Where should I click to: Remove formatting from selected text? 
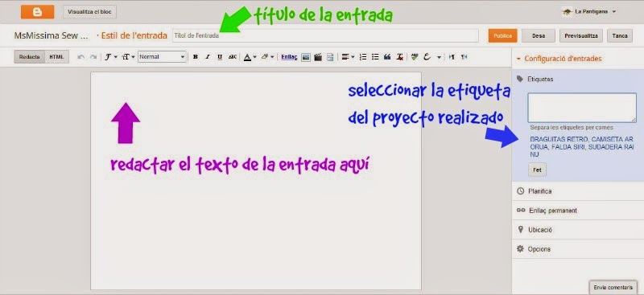click(399, 57)
